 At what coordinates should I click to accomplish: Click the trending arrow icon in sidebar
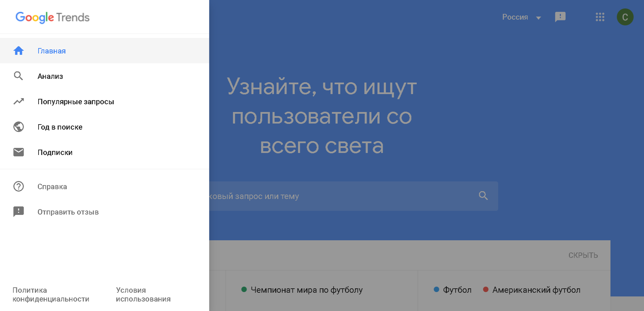(19, 102)
